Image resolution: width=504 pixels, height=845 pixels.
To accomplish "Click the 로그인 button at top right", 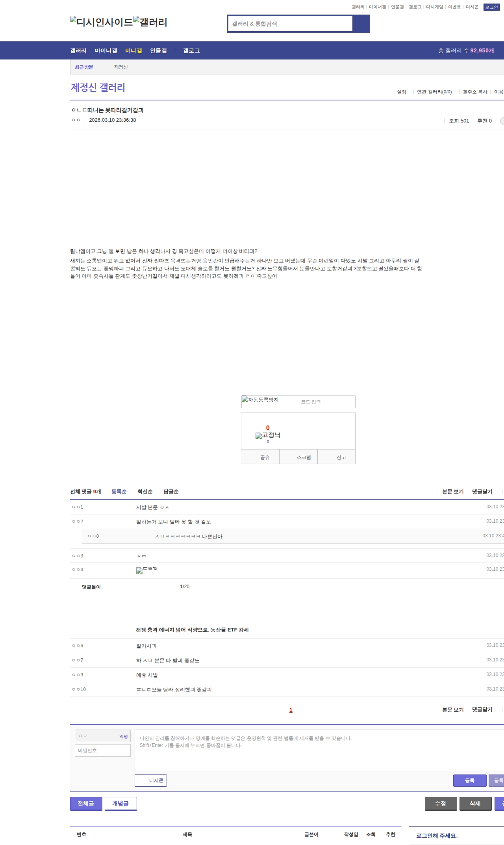I will coord(491,7).
